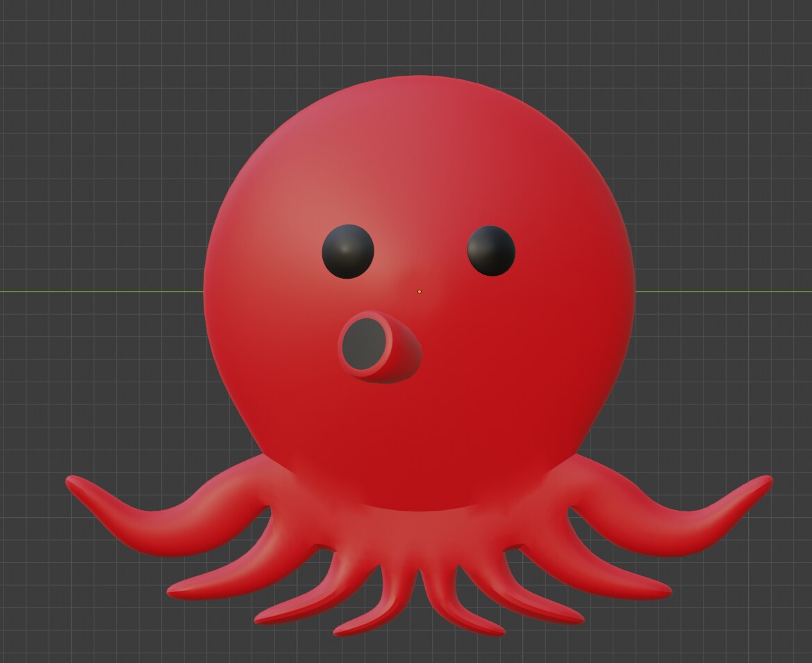Click the orange origin point dot
The width and height of the screenshot is (812, 663).
click(420, 292)
